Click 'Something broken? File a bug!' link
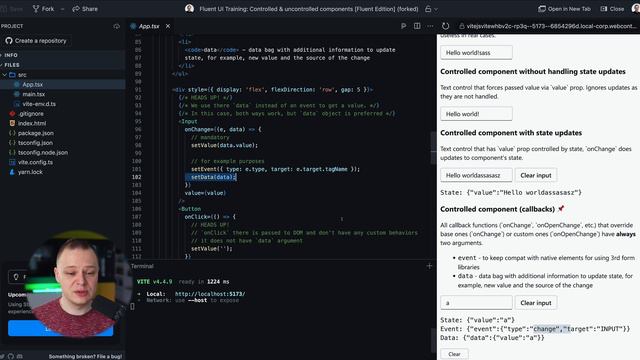Screen dimensions: 640x360 click(x=85, y=356)
